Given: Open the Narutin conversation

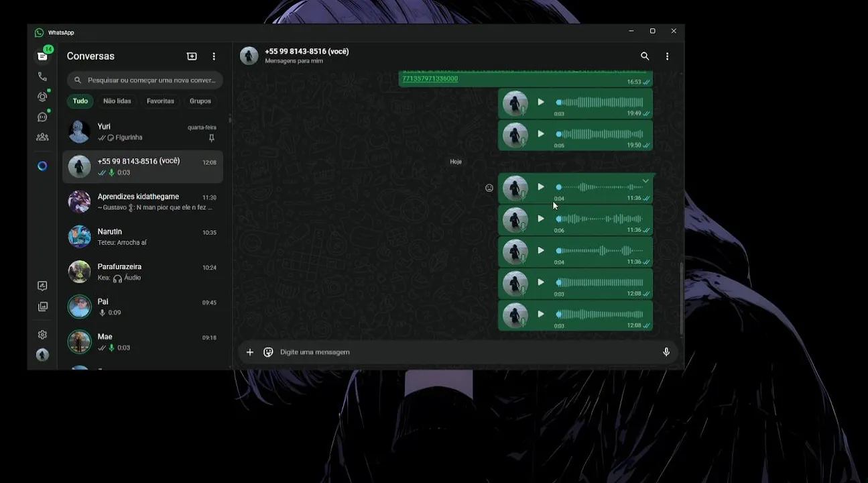Looking at the screenshot, I should coord(143,236).
